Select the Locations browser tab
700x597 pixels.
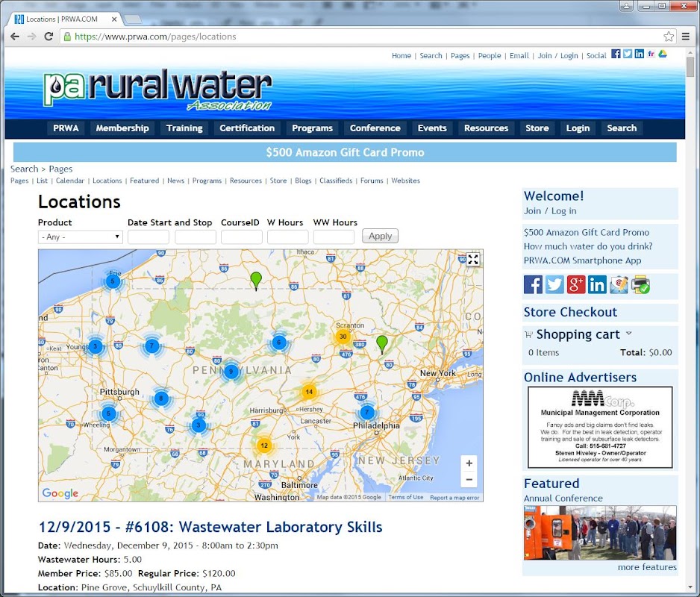point(63,19)
